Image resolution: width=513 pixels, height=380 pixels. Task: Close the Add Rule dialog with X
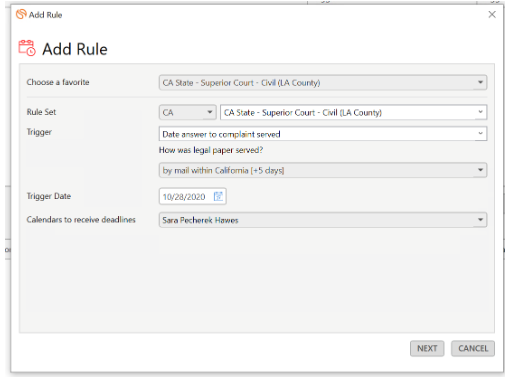click(492, 14)
